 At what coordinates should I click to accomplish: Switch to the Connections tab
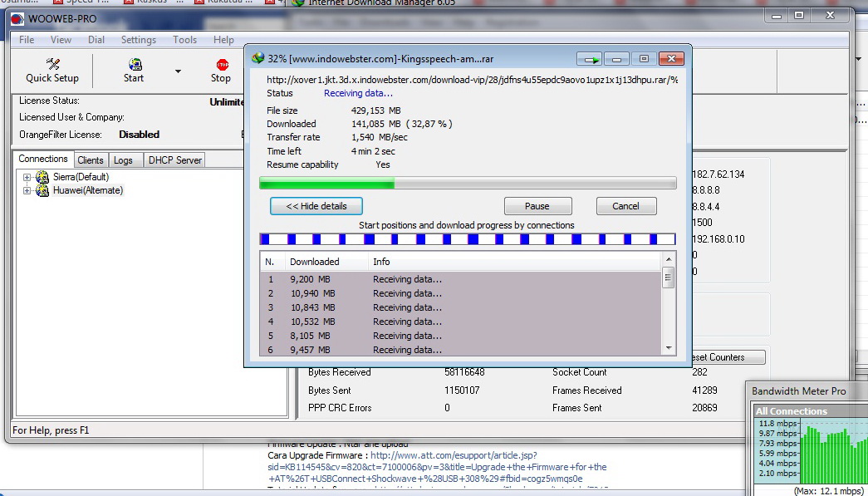(x=43, y=159)
